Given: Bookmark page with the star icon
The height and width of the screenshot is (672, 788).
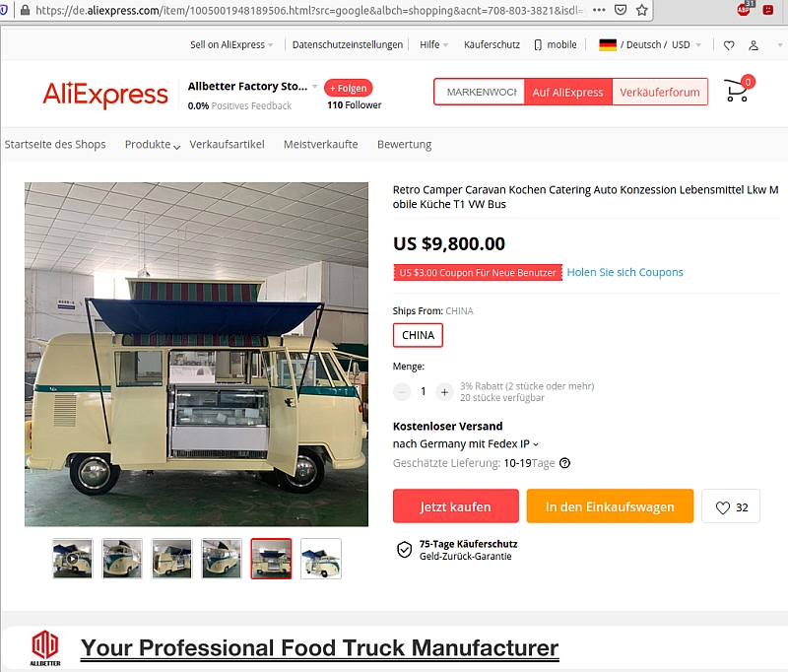Looking at the screenshot, I should tap(642, 10).
